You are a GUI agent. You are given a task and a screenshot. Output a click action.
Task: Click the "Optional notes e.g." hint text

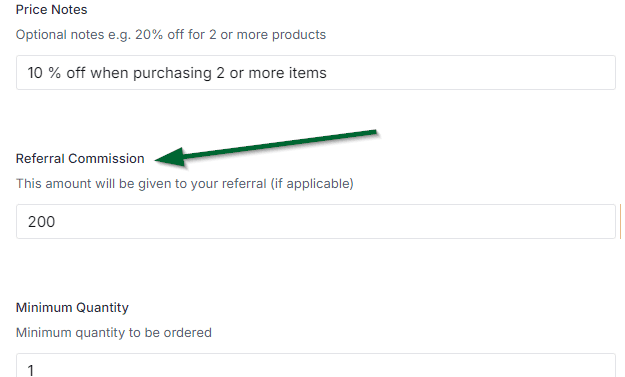pyautogui.click(x=73, y=35)
